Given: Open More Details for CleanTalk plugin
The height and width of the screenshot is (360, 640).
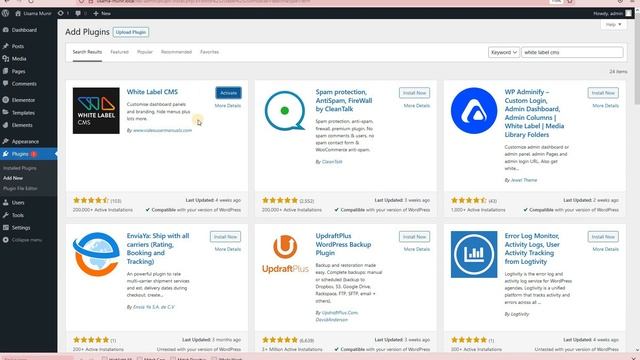Looking at the screenshot, I should click(x=417, y=106).
